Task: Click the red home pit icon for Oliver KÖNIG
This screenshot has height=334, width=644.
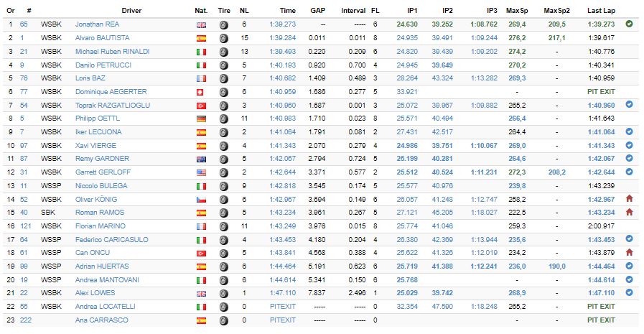Action: click(629, 199)
